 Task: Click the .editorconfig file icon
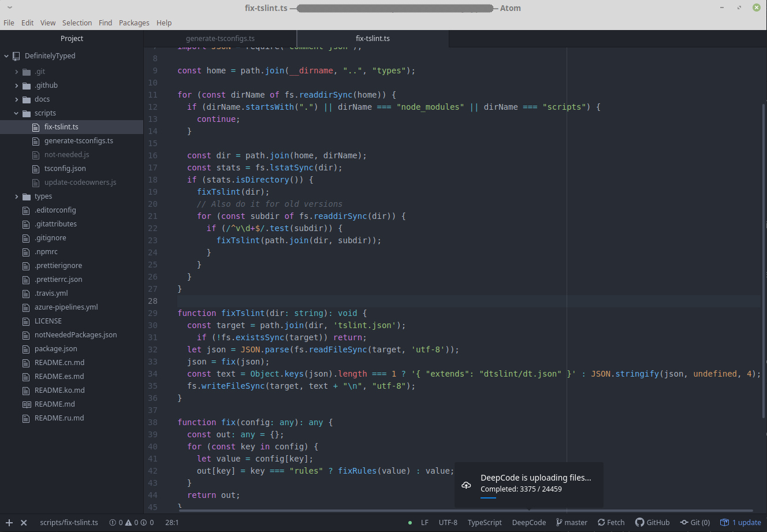[x=26, y=210]
